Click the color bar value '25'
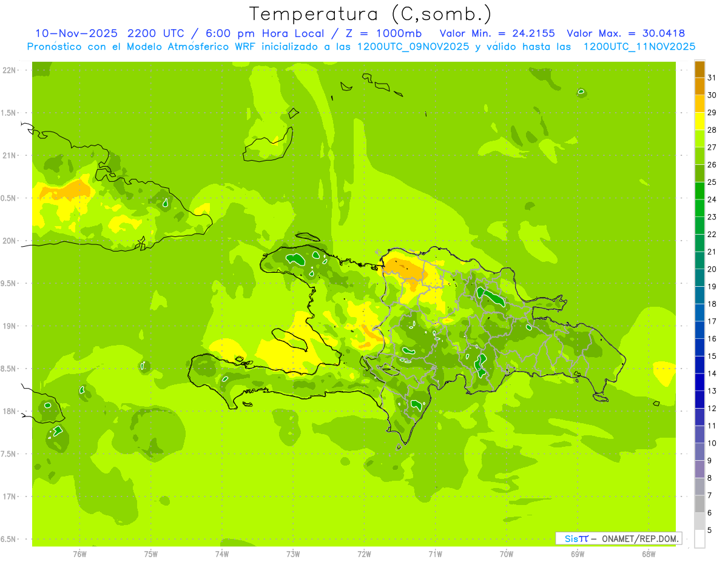This screenshot has width=728, height=562. coord(712,182)
